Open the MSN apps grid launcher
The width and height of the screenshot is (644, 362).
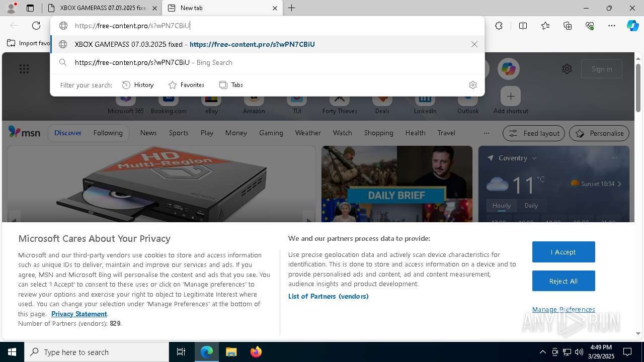click(x=24, y=69)
